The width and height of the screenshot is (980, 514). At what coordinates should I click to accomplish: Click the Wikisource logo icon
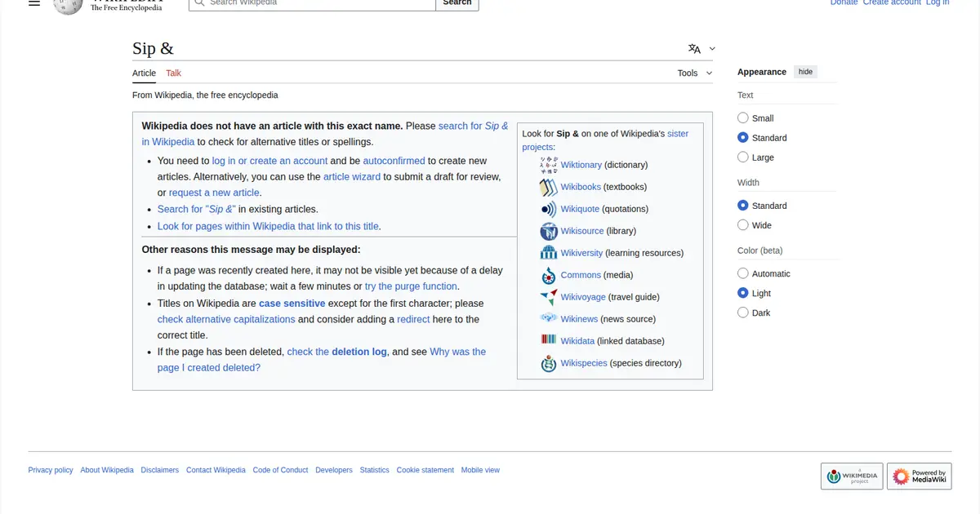548,232
